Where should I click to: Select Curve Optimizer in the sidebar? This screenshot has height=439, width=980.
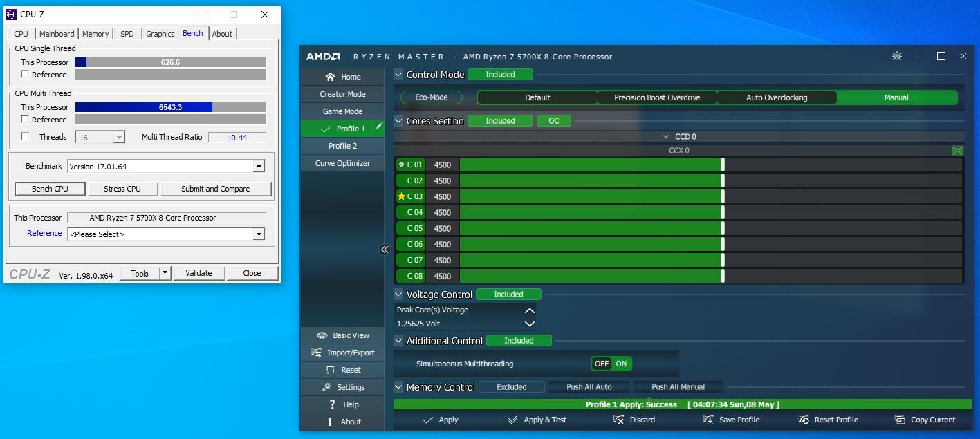(342, 163)
